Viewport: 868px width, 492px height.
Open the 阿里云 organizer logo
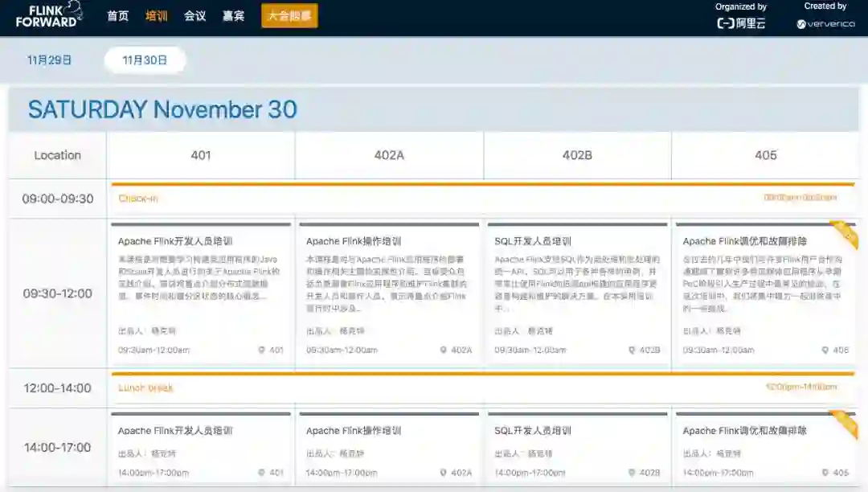coord(741,23)
